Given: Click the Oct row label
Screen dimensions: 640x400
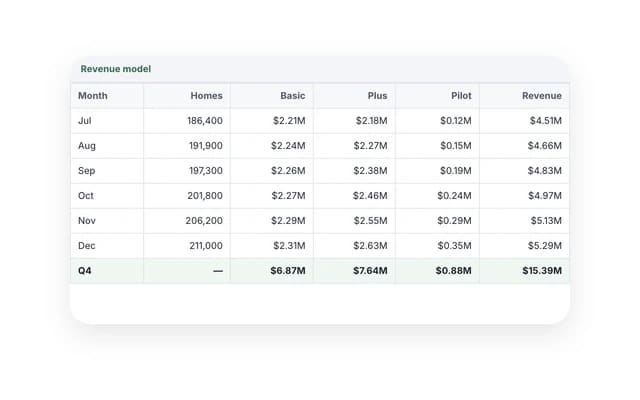Looking at the screenshot, I should click(x=86, y=196).
